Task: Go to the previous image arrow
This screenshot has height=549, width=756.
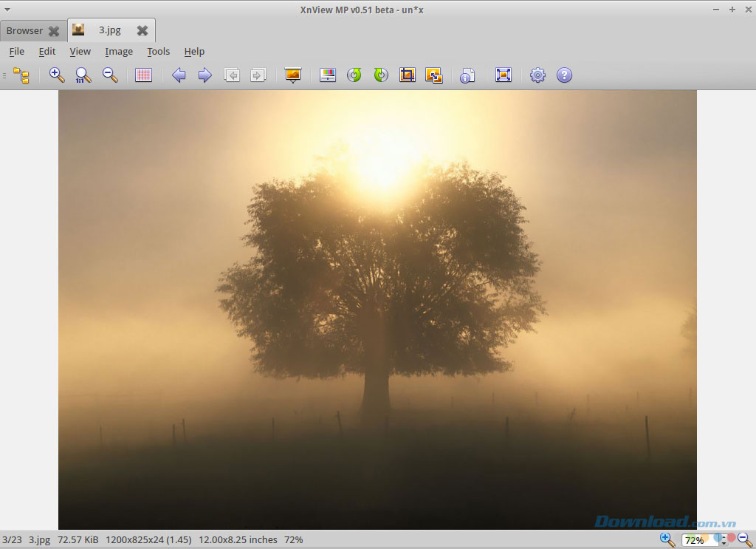Action: pos(179,75)
